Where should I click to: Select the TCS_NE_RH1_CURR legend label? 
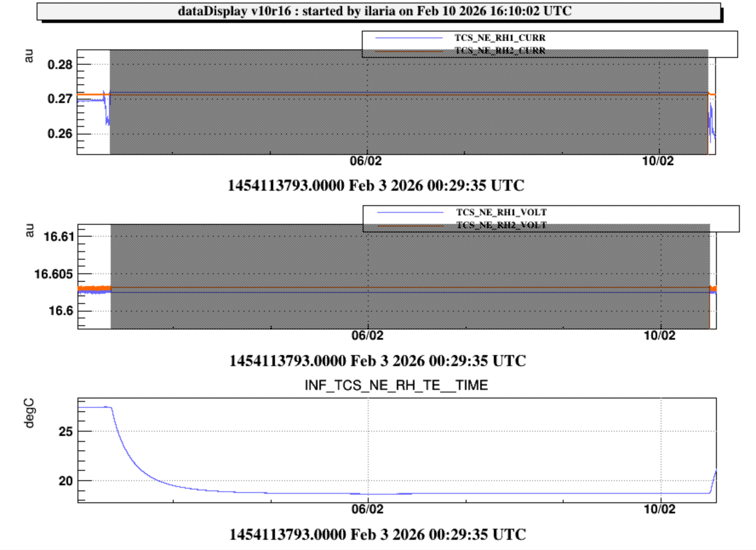500,38
